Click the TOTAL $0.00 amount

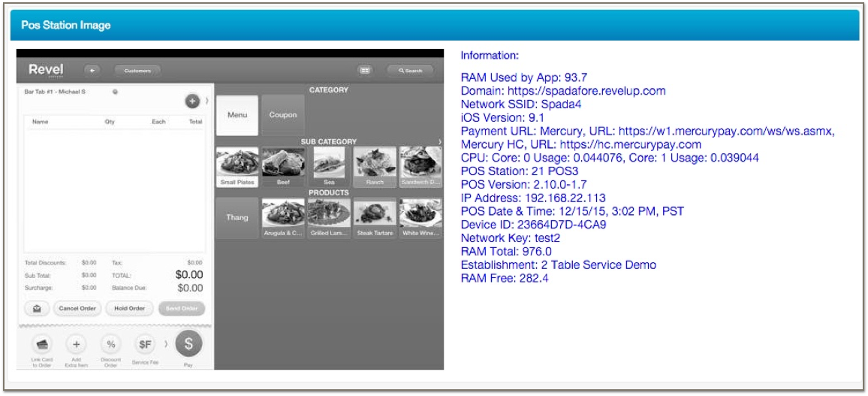tap(189, 275)
